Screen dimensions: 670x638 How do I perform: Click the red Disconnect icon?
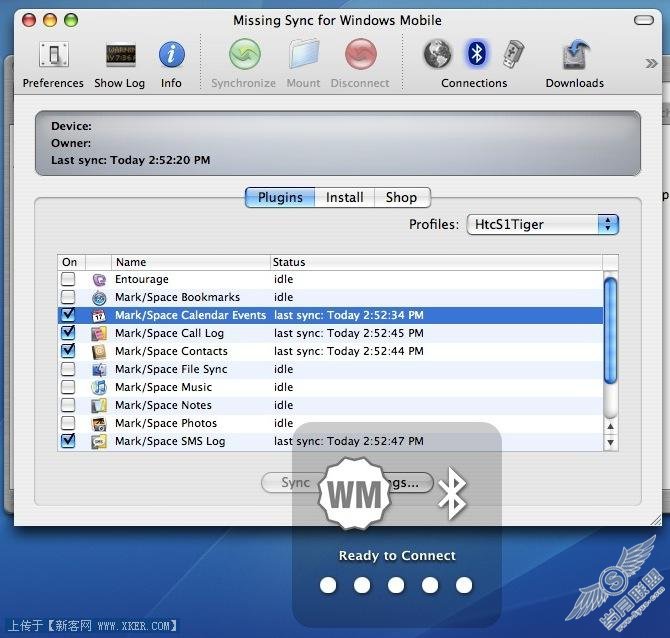361,54
